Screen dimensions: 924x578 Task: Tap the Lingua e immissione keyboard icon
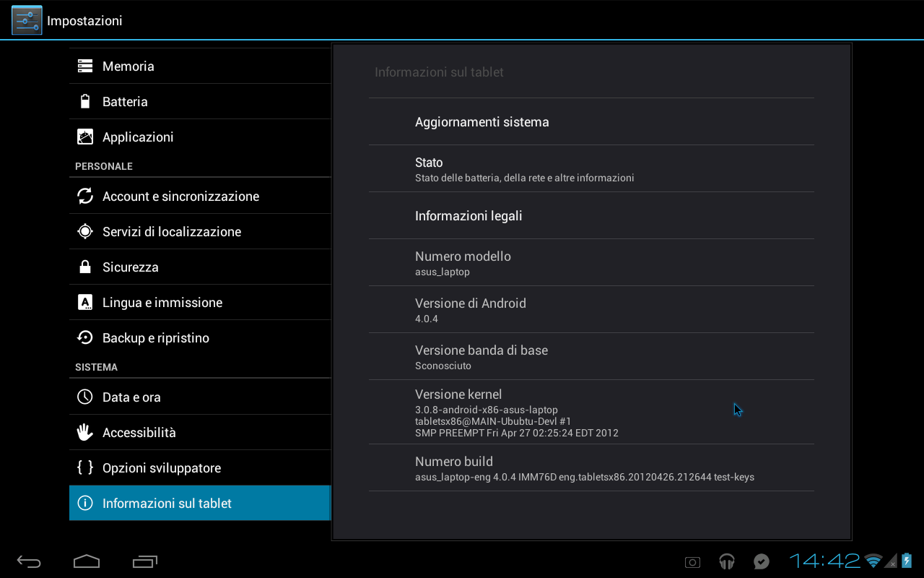coord(84,302)
